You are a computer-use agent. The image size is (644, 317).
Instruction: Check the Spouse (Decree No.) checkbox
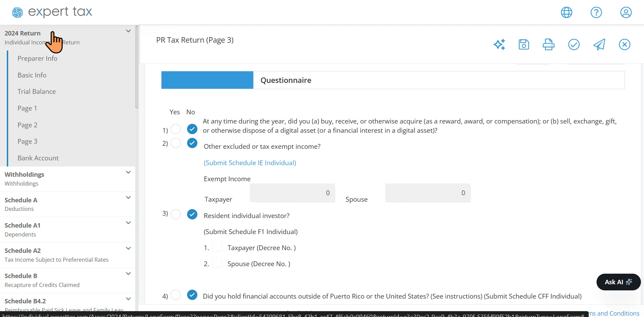pos(217,263)
